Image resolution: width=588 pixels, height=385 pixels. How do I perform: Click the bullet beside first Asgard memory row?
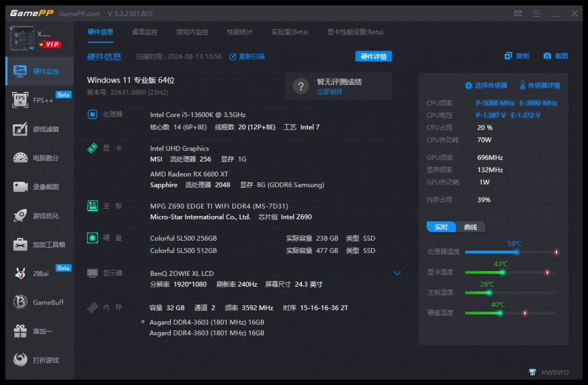pyautogui.click(x=143, y=322)
